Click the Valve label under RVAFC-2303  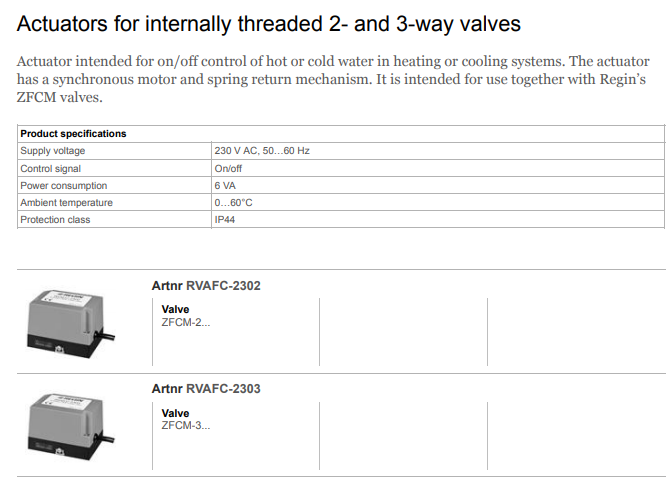pos(175,413)
